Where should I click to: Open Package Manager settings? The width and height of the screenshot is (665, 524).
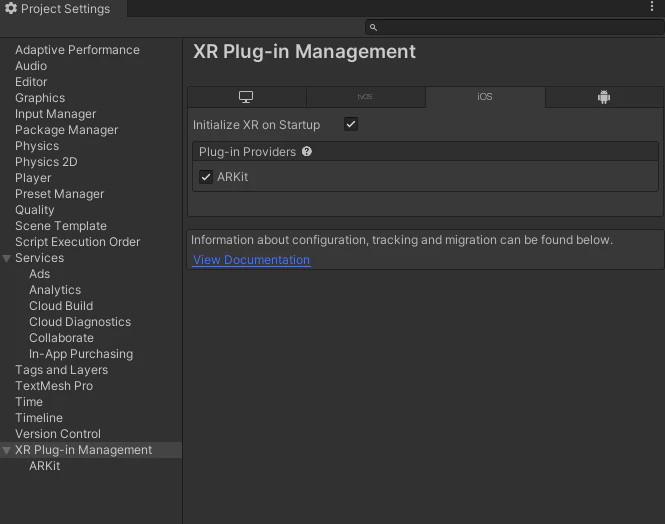click(67, 130)
